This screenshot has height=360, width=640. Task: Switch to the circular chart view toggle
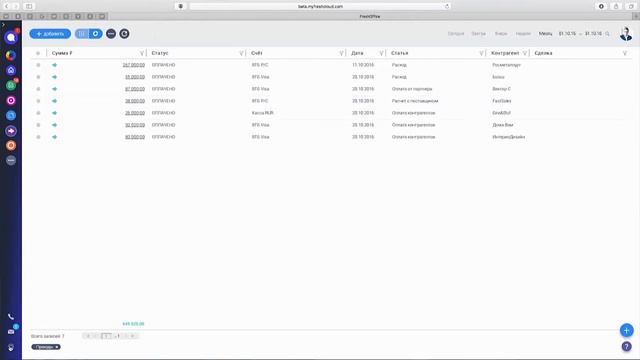(x=96, y=34)
